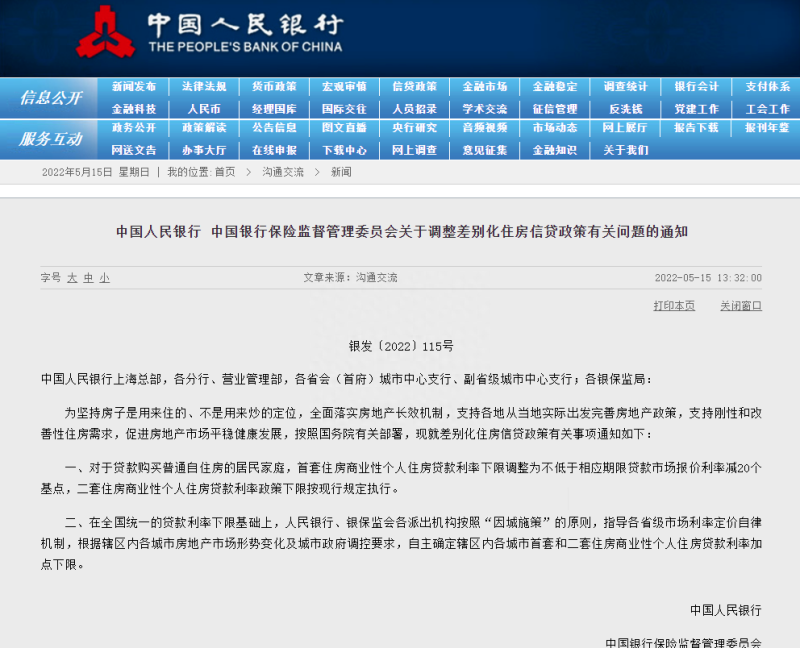Viewport: 800px width, 648px height.
Task: Open 银行会计 section
Action: [696, 87]
